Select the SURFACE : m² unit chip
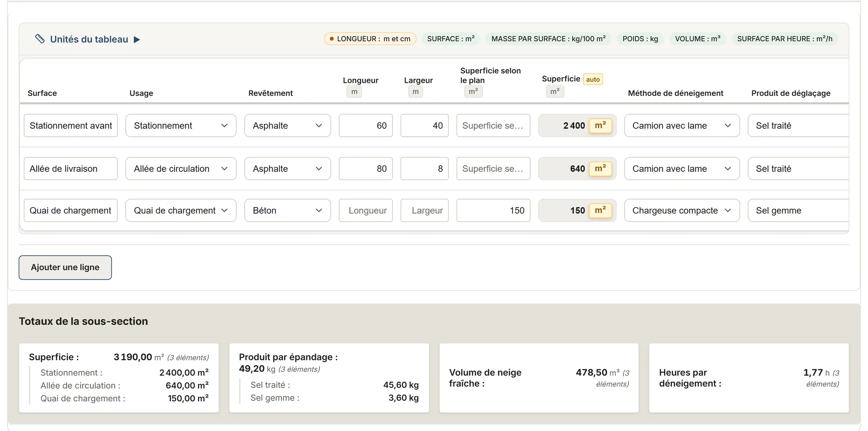Image resolution: width=868 pixels, height=431 pixels. pos(451,39)
